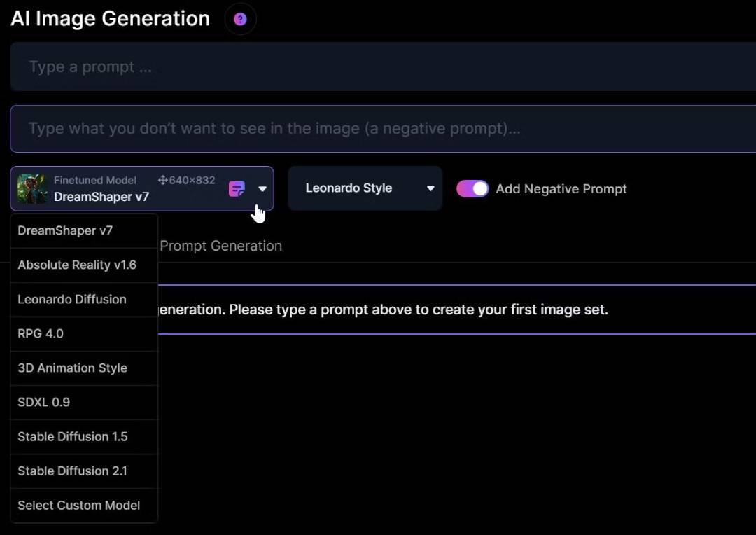Select the Leonardo Diffusion model
The image size is (756, 535).
[72, 299]
